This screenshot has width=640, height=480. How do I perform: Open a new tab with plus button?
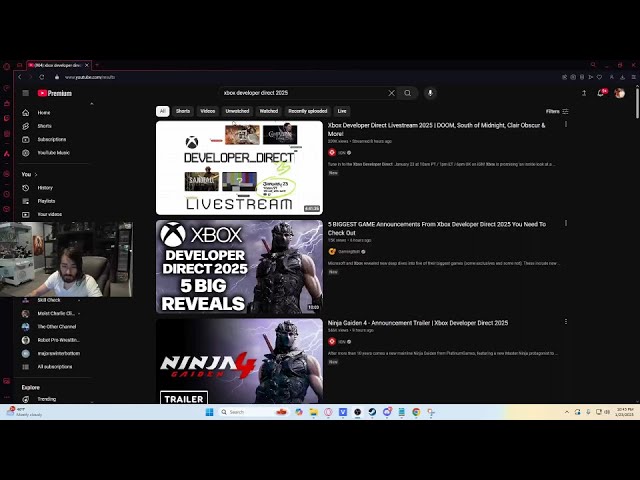(97, 65)
